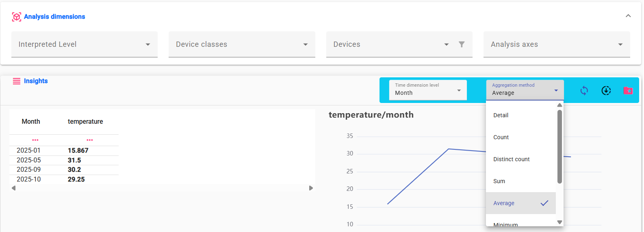The image size is (644, 232).
Task: Select Sum in the aggregation menu
Action: (499, 181)
